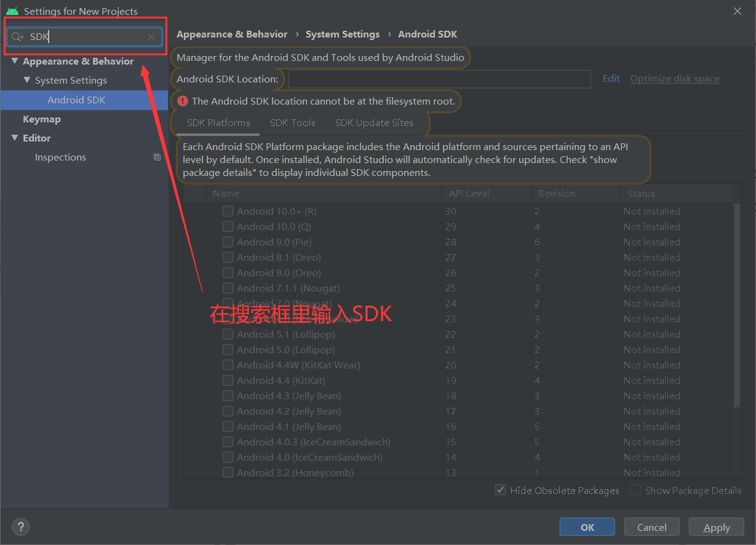This screenshot has width=756, height=545.
Task: Select Android SDK in the settings tree
Action: point(84,100)
